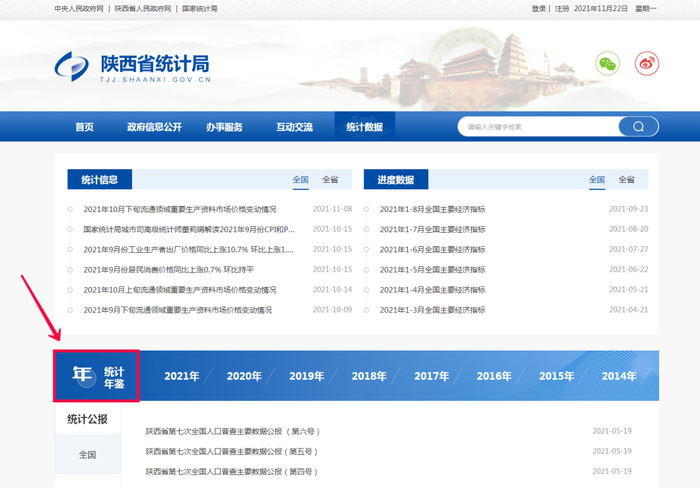Switch 统计信息 panel to 全省 tab
This screenshot has width=700, height=488.
coord(330,180)
